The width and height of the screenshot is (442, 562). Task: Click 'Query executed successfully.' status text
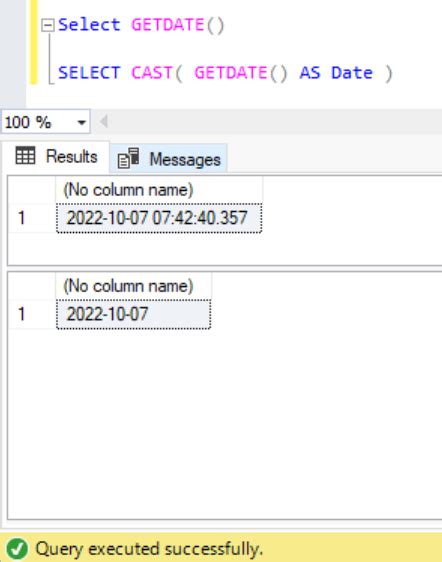click(149, 549)
